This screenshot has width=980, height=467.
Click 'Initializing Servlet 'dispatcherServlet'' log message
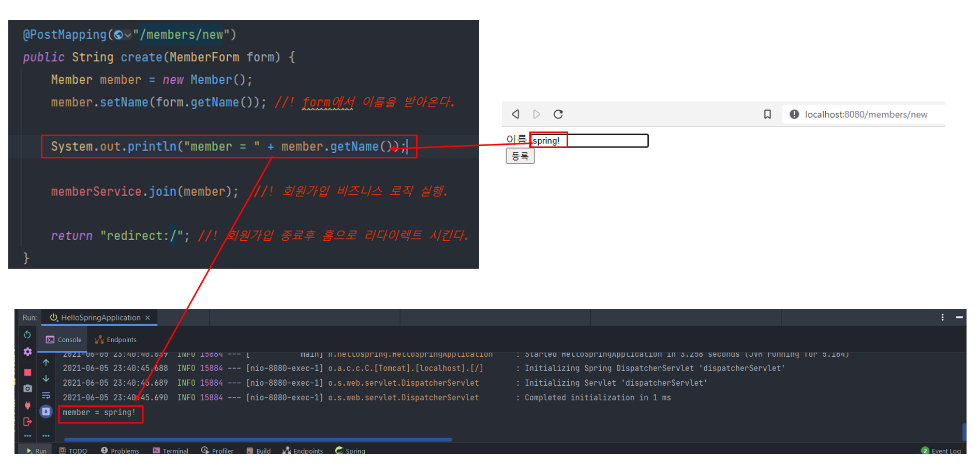[x=616, y=383]
